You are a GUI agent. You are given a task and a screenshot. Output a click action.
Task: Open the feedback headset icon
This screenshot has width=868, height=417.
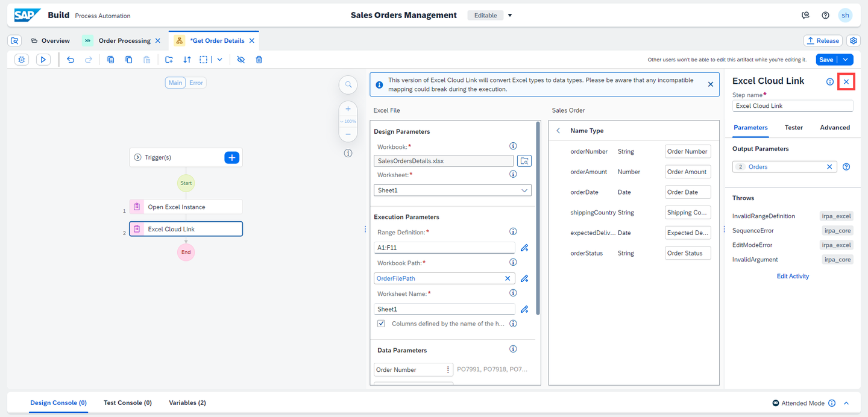(x=805, y=15)
